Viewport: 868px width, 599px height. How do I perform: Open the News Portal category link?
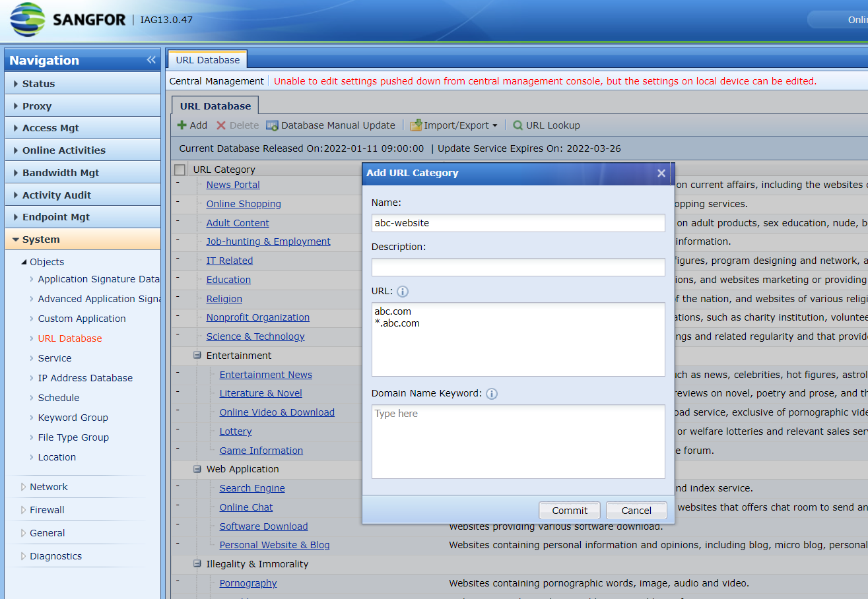pos(233,185)
